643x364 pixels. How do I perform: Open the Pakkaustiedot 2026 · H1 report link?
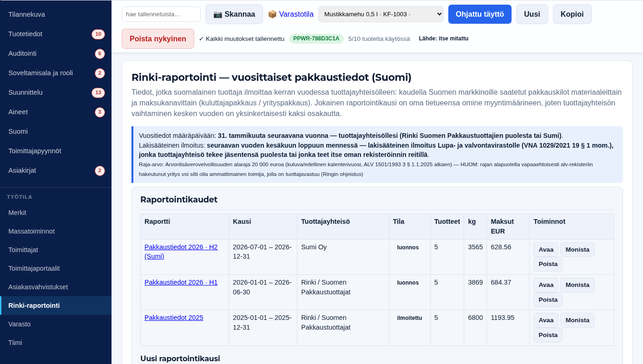click(x=181, y=282)
